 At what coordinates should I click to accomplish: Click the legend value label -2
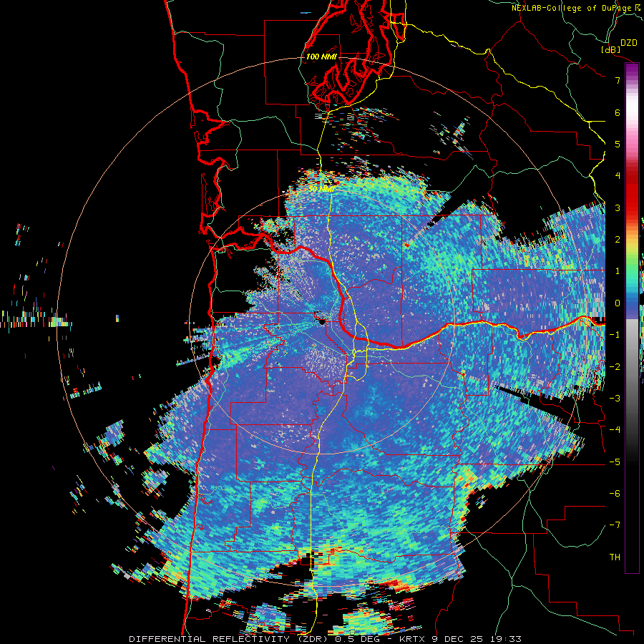click(615, 367)
